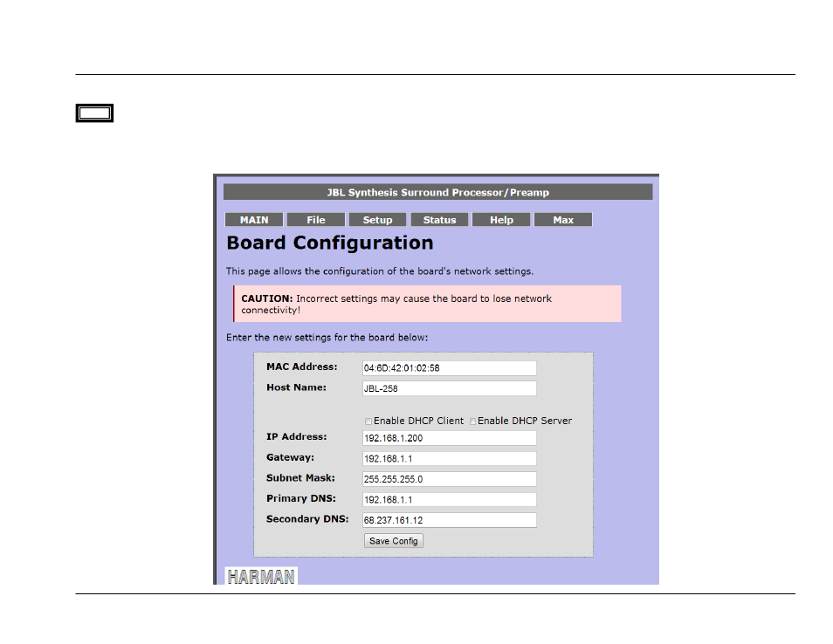833x644 pixels.
Task: Click the 'JBL Synthesis Surround Processor/Preamp' title
Action: 437,192
